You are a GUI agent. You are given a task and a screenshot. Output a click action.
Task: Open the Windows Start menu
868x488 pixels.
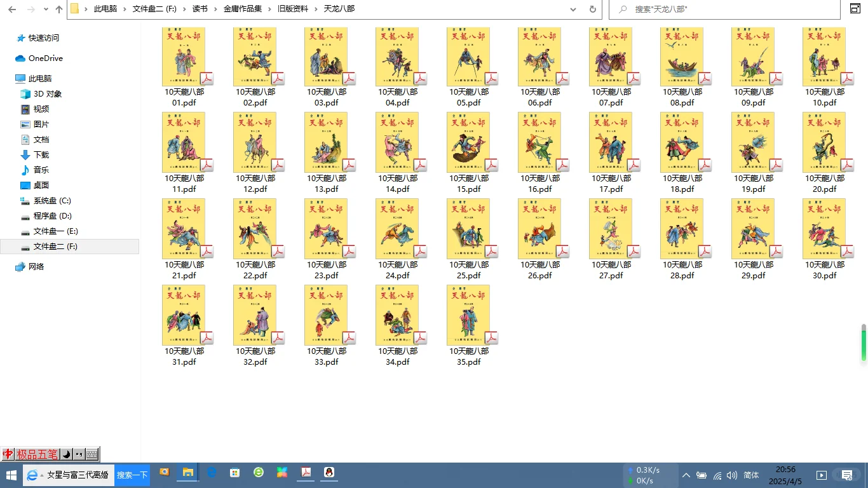[x=11, y=475]
